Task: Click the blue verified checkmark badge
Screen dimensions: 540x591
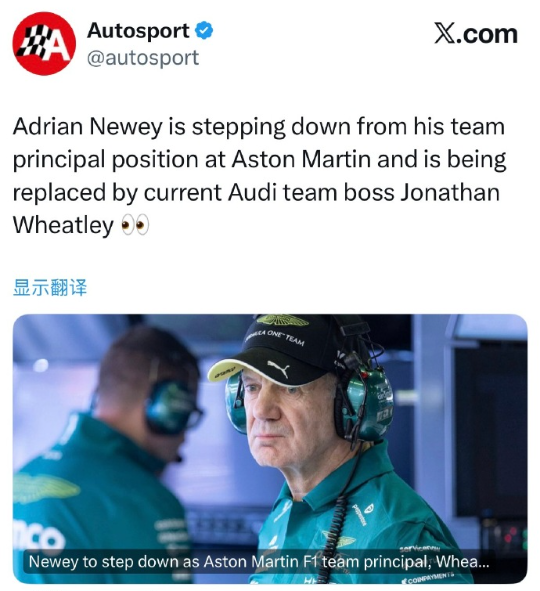Action: pos(204,31)
